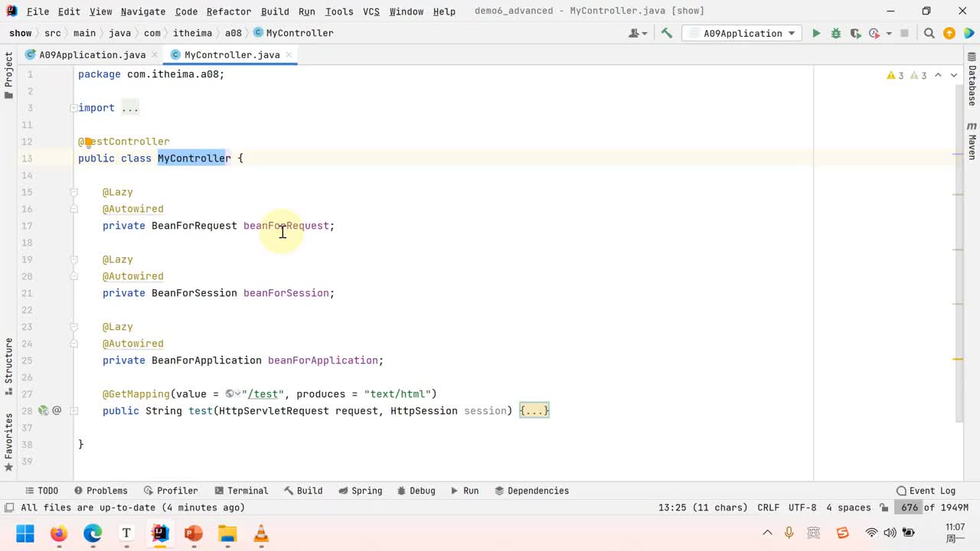980x551 pixels.
Task: Jump to next highlighted error arrow
Action: [954, 75]
